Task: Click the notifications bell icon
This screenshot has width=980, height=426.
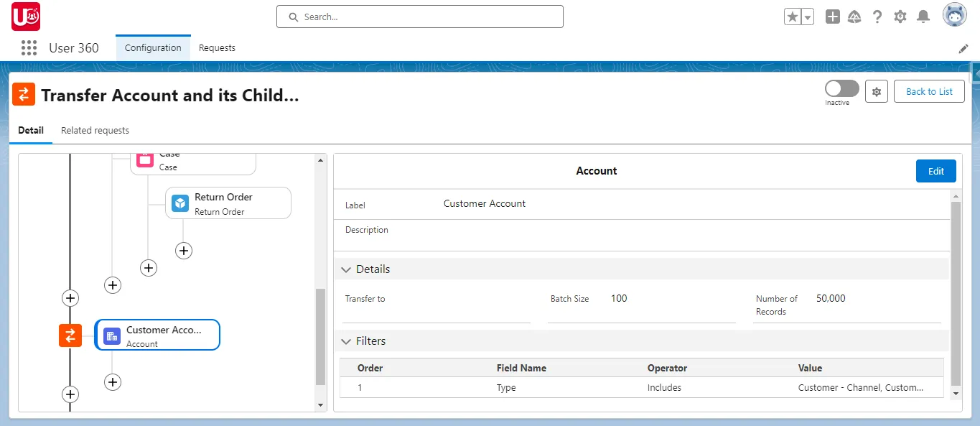Action: point(923,16)
